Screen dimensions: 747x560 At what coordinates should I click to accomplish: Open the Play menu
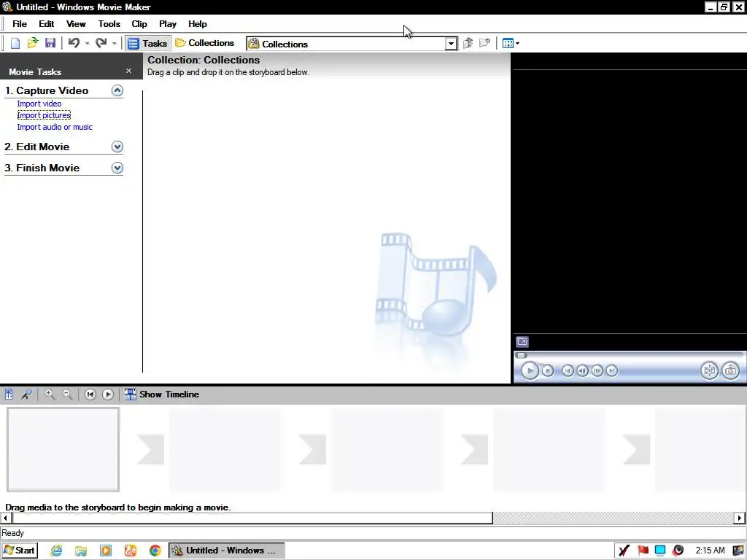[168, 24]
